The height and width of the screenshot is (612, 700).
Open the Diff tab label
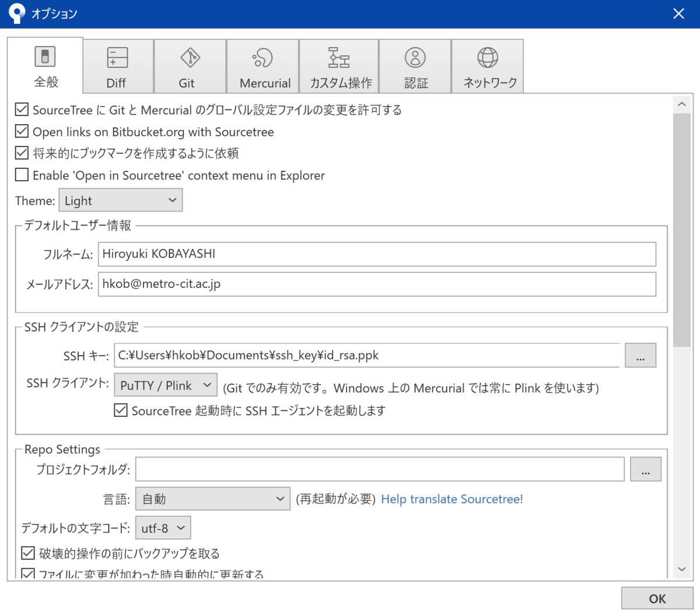tap(116, 83)
